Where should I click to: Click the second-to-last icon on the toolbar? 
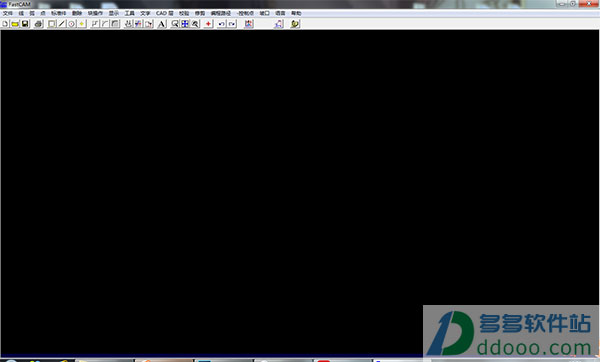(279, 24)
